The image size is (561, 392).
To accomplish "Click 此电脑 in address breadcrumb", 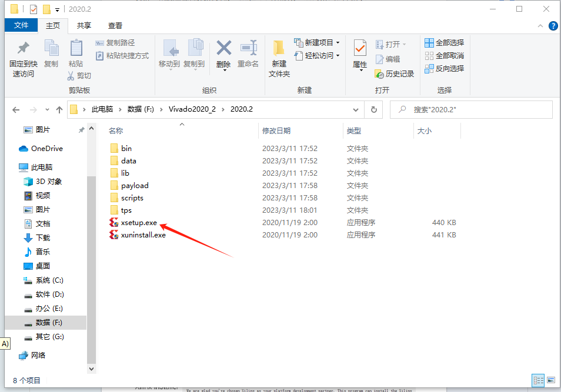I will point(102,109).
